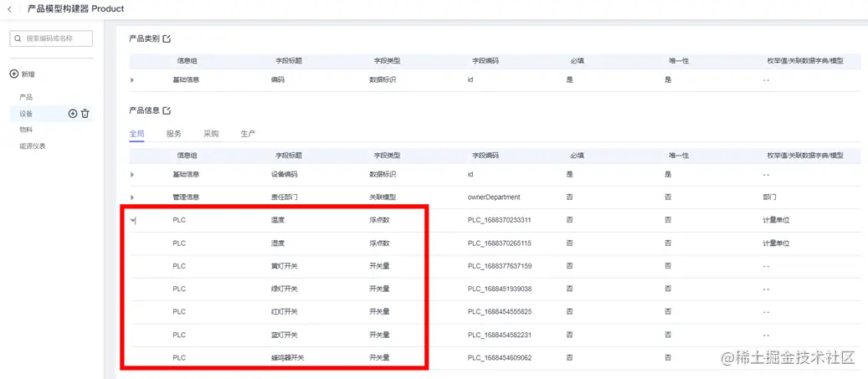Click the 蓝灯开关 field title
Screen dimensions: 868x379
pos(285,335)
